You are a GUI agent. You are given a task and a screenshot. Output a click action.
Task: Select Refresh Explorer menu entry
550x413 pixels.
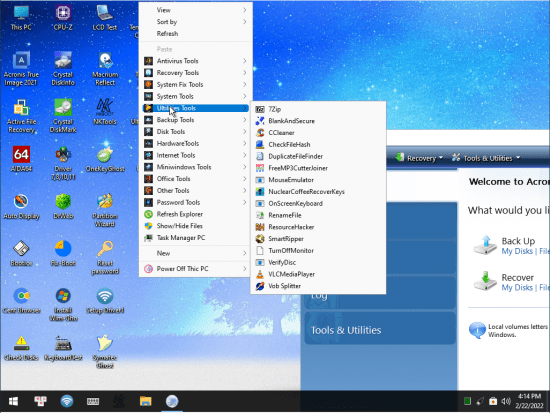pyautogui.click(x=195, y=214)
